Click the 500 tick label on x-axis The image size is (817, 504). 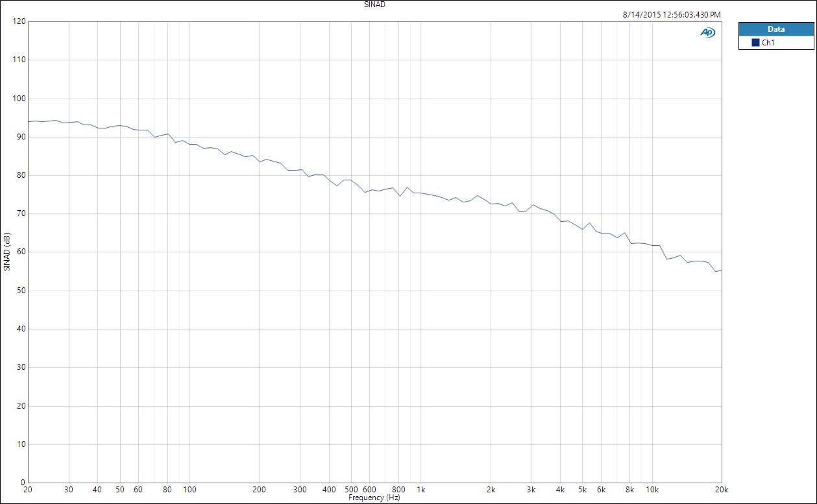tap(351, 490)
